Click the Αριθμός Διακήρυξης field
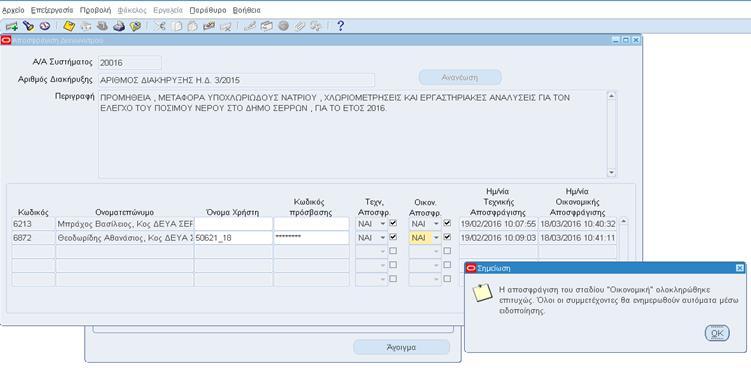 (x=237, y=80)
